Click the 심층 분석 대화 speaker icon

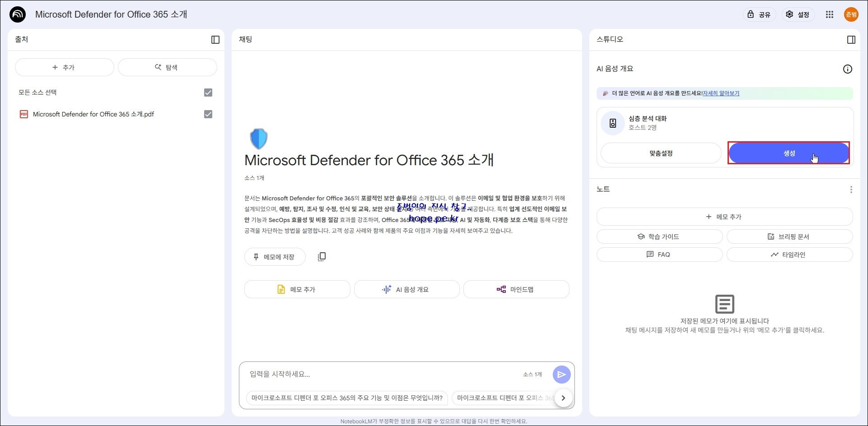point(613,123)
